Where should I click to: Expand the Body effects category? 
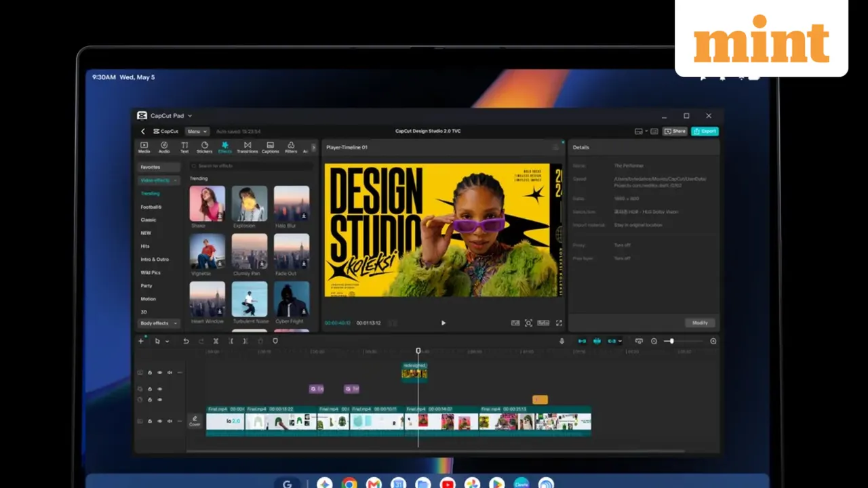click(x=159, y=323)
